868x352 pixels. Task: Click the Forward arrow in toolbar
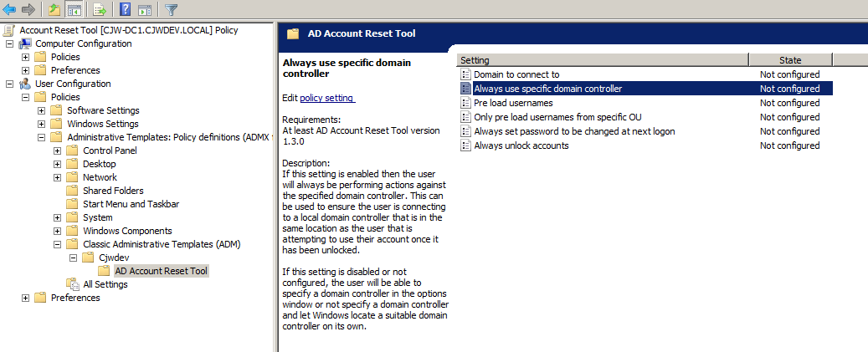point(28,10)
